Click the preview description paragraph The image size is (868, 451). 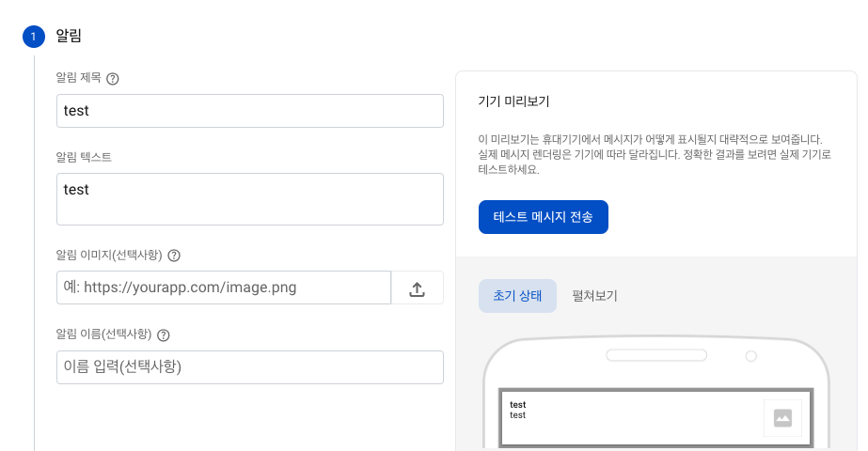[x=655, y=154]
